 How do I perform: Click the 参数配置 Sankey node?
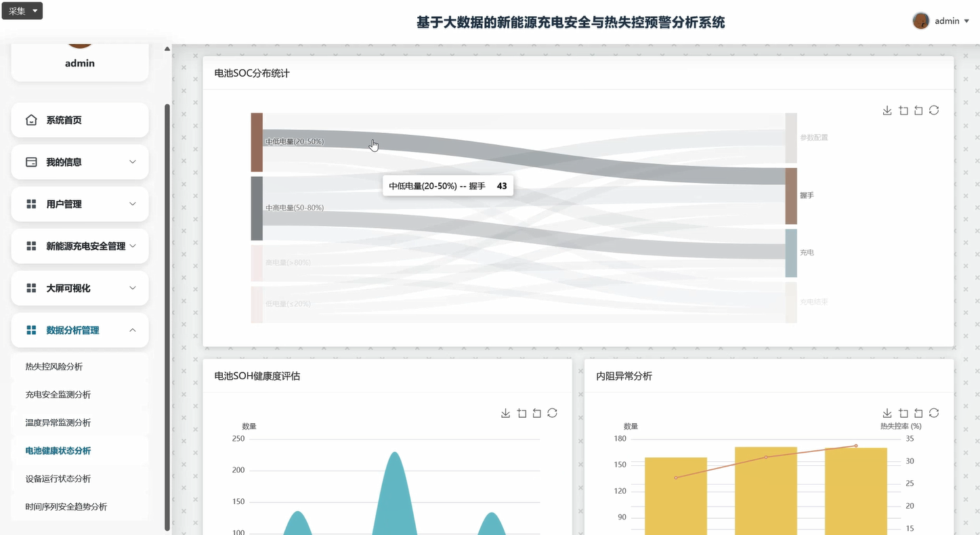coord(791,138)
